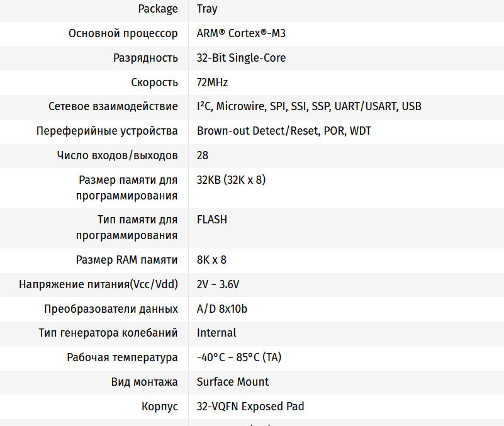Click the 'Размер RAM памяти' label
This screenshot has height=426, width=504.
[x=127, y=260]
